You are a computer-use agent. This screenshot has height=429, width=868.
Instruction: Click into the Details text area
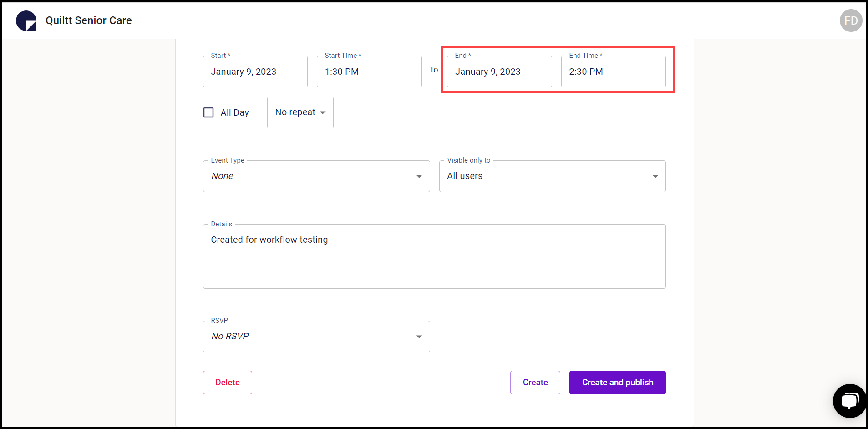point(434,256)
